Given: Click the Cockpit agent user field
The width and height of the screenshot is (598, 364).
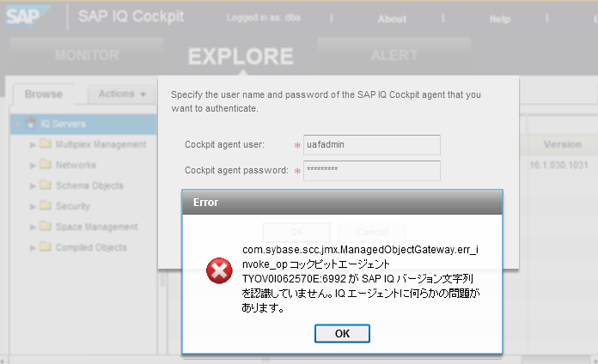Looking at the screenshot, I should click(x=372, y=145).
